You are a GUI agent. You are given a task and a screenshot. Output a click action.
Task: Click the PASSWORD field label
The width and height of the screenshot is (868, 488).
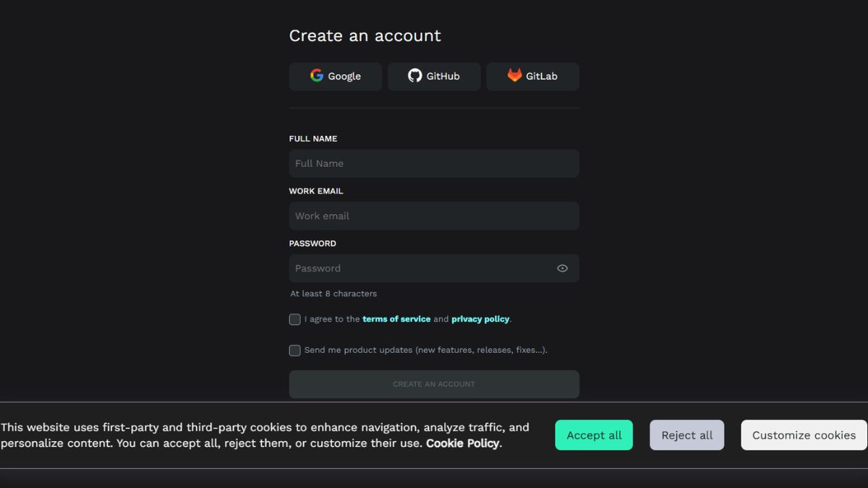(312, 244)
